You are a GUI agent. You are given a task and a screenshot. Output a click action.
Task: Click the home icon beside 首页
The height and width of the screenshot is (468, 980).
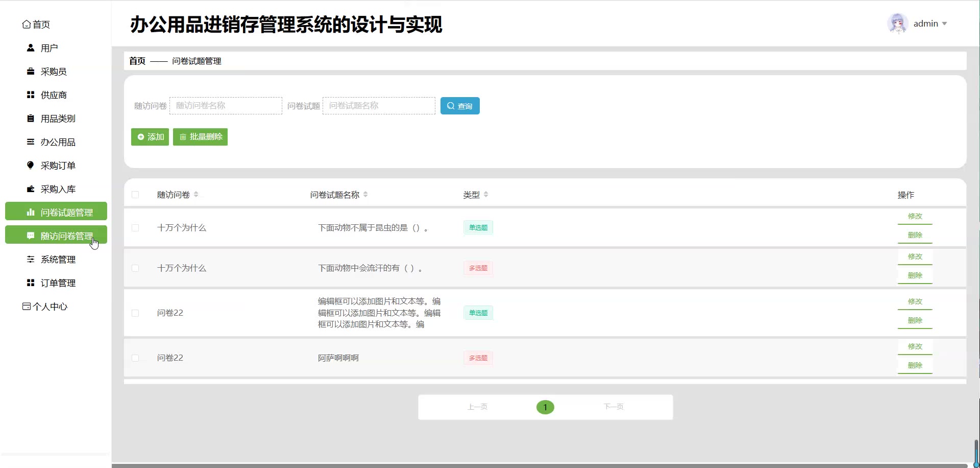tap(27, 25)
